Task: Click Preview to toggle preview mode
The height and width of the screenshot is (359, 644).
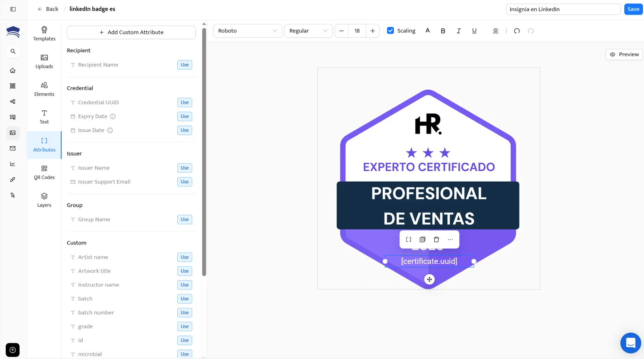Action: (x=624, y=54)
